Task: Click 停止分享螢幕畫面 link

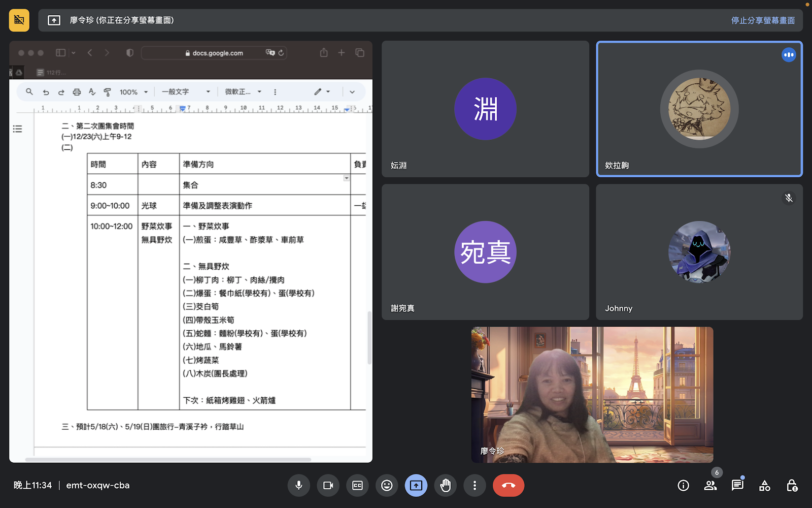Action: click(763, 20)
